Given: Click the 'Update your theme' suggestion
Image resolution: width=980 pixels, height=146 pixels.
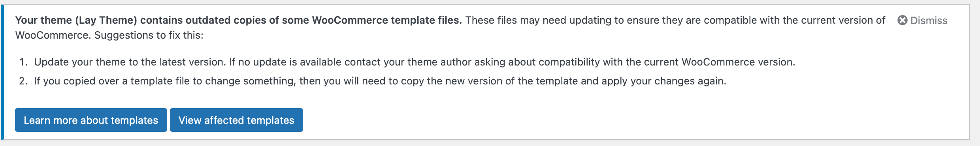Looking at the screenshot, I should [x=415, y=62].
